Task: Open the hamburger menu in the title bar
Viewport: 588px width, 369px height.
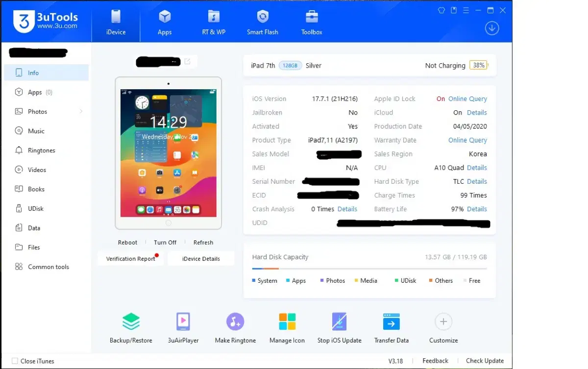Action: tap(465, 10)
